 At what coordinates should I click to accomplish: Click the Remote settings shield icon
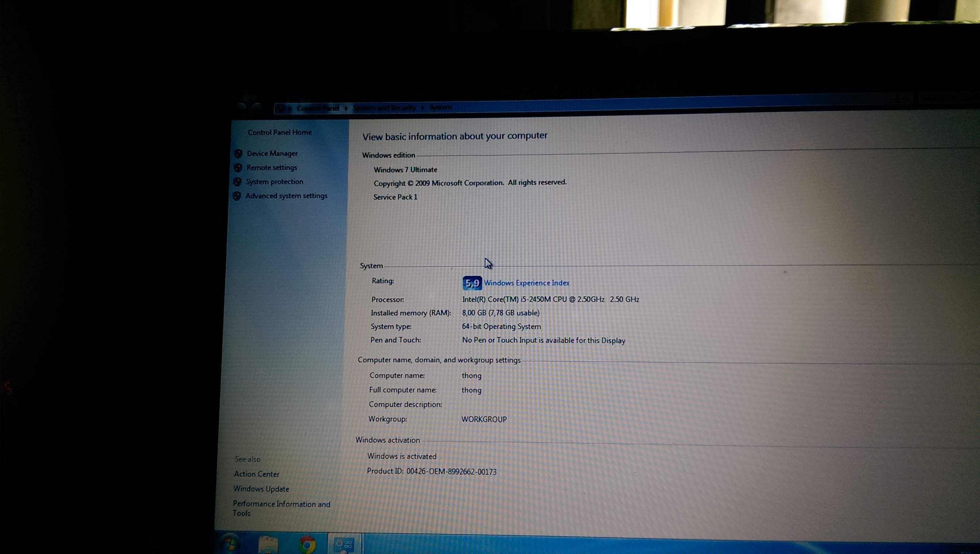[238, 168]
